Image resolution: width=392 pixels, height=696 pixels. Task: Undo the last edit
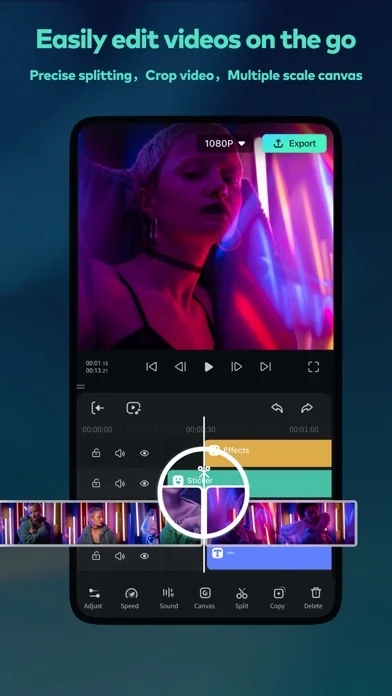[277, 408]
